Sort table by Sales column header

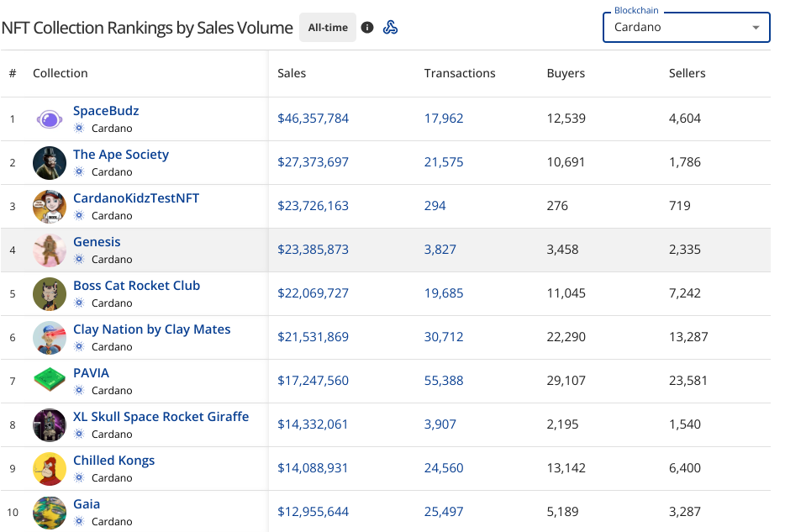pos(292,73)
